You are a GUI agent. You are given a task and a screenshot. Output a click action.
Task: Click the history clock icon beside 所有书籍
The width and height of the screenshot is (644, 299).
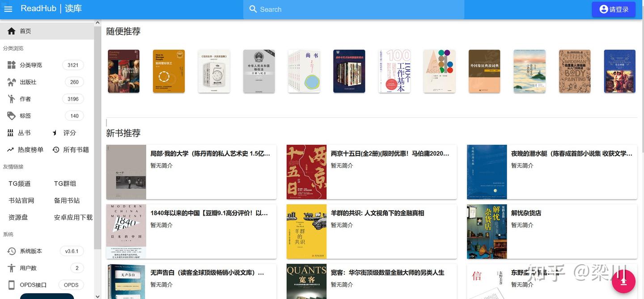click(x=56, y=150)
